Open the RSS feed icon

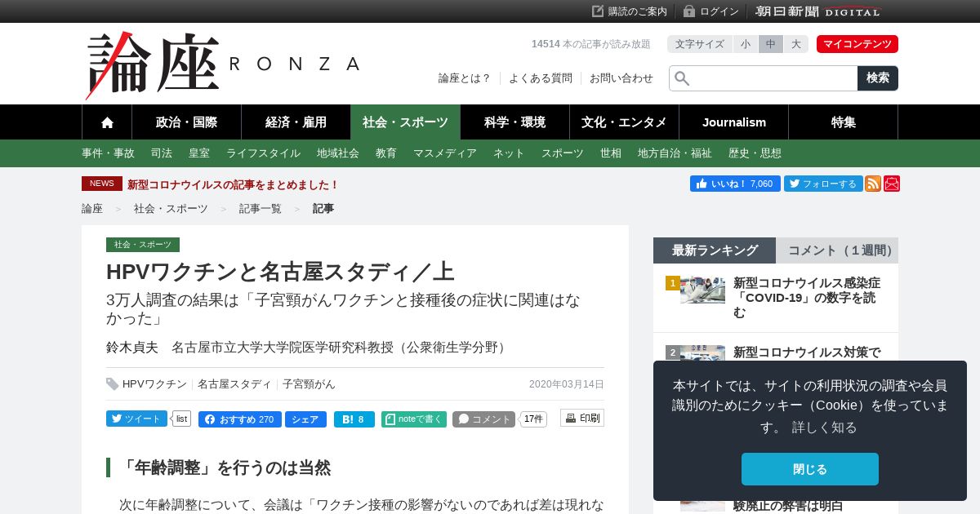click(x=873, y=184)
